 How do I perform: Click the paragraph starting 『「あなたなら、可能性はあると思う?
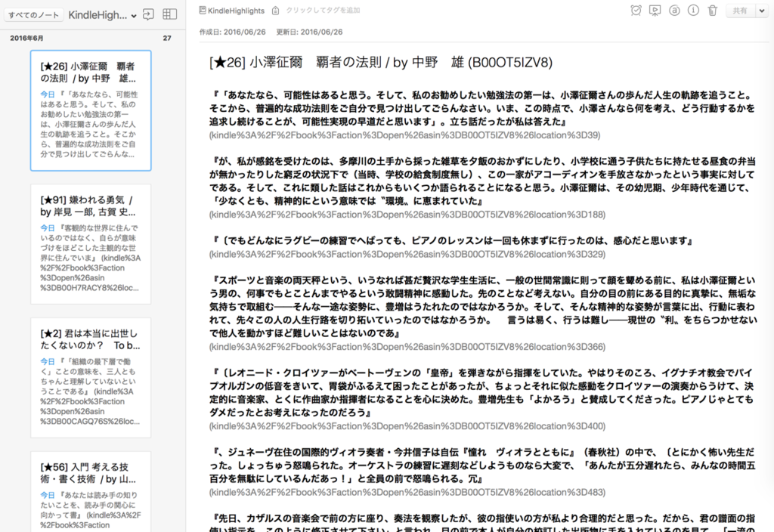pos(482,109)
